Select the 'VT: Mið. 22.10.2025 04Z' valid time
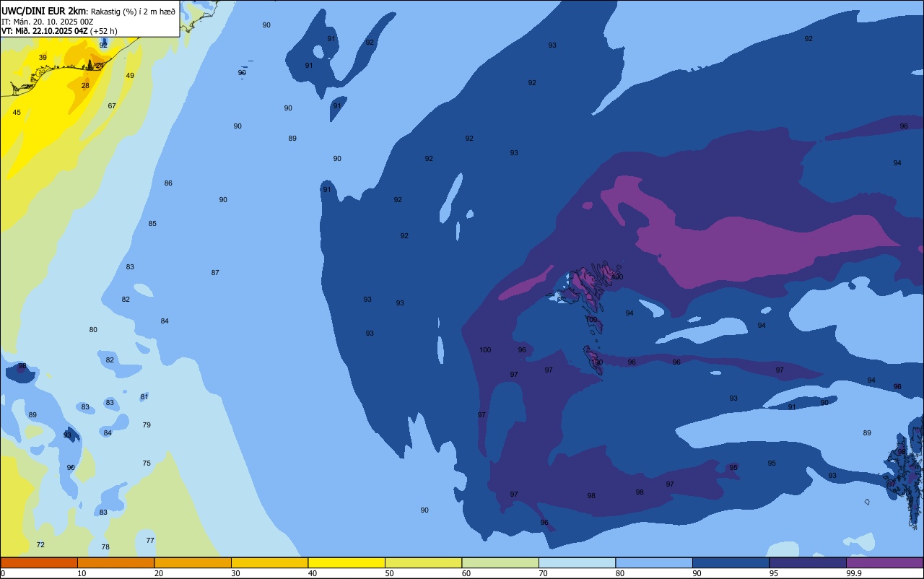The height and width of the screenshot is (579, 924). click(x=45, y=31)
